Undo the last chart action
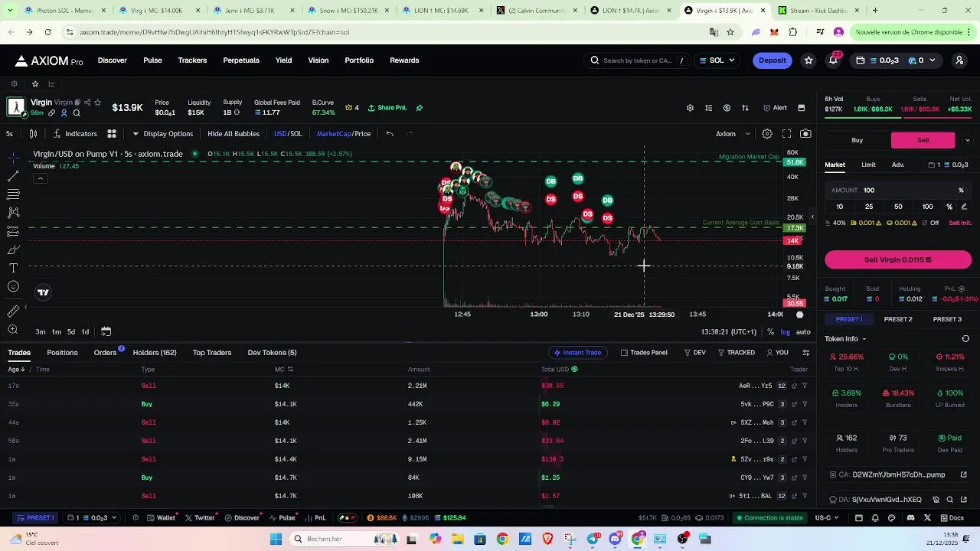 click(x=390, y=134)
